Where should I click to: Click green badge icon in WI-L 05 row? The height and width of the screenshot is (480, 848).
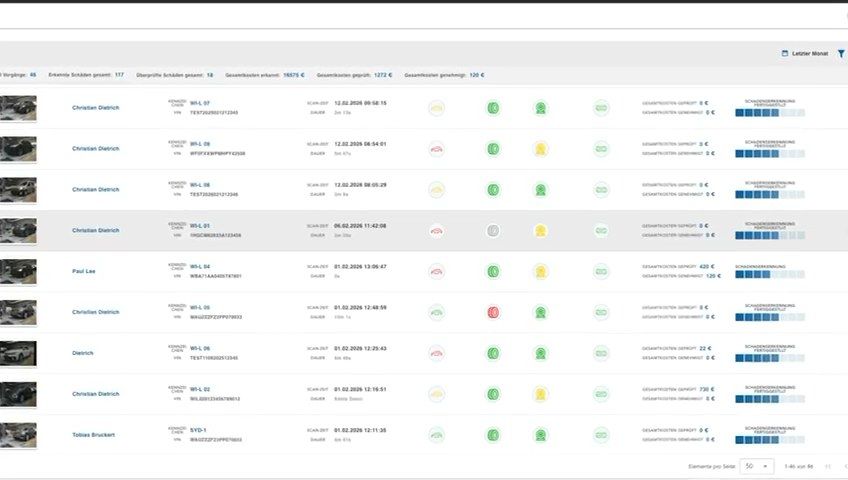coord(540,312)
